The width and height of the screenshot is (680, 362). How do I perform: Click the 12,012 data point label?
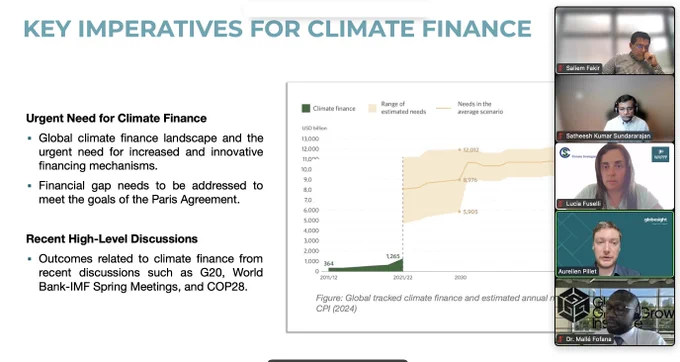[x=471, y=150]
